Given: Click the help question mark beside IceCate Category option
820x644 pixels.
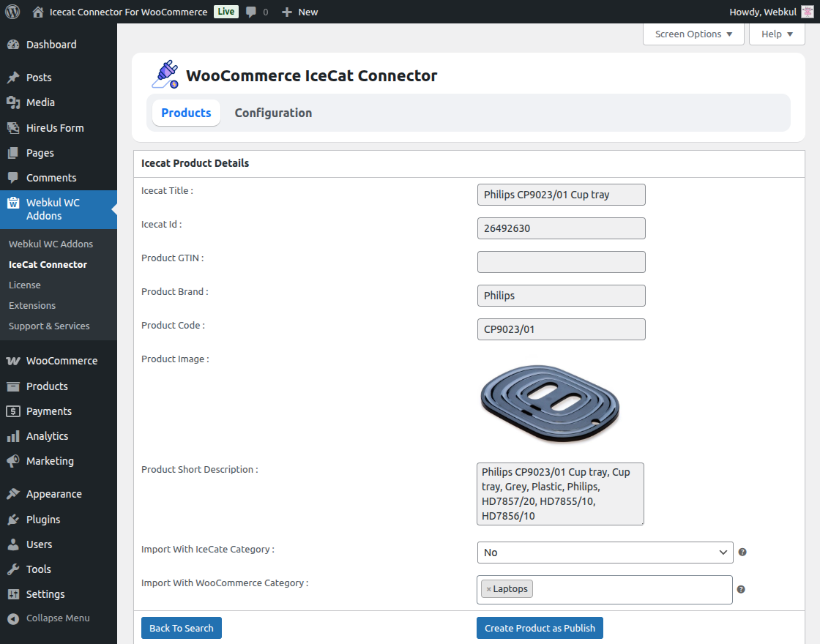Looking at the screenshot, I should click(742, 552).
